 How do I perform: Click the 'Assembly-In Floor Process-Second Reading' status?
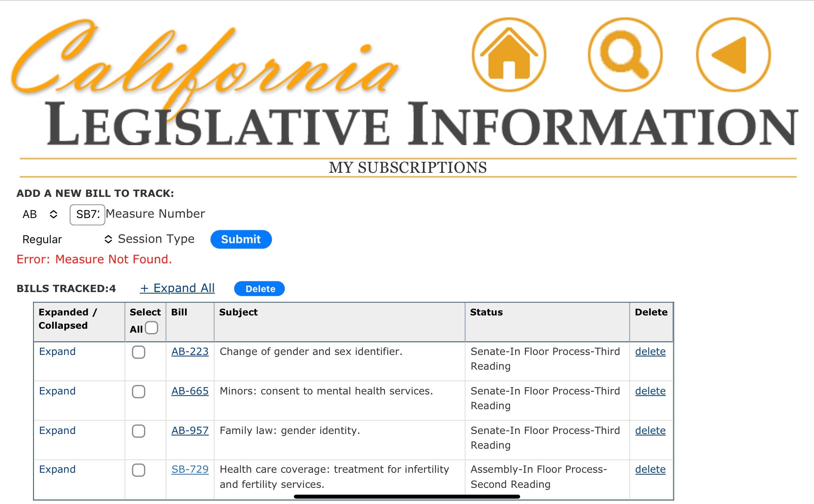(539, 477)
